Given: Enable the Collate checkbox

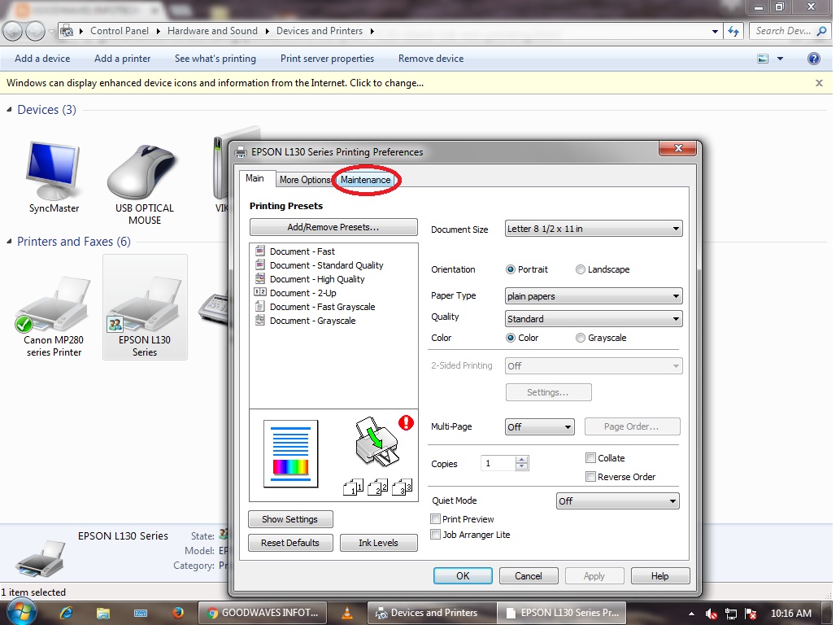Looking at the screenshot, I should pyautogui.click(x=590, y=457).
